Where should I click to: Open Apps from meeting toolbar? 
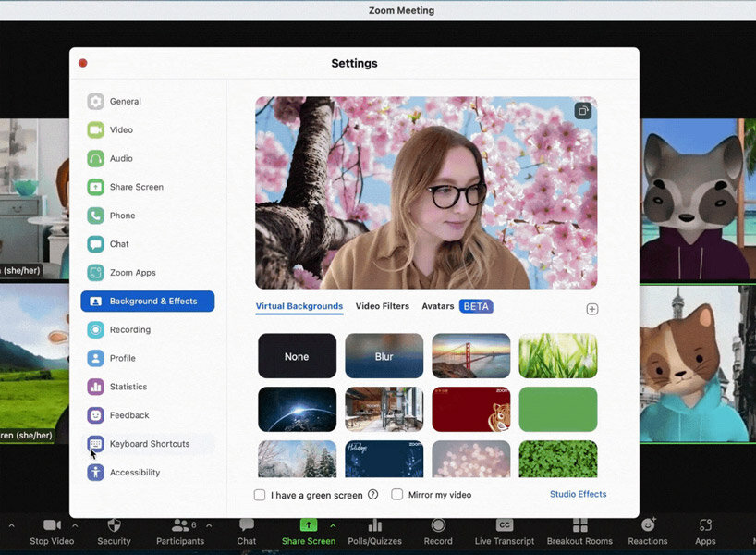click(x=705, y=532)
